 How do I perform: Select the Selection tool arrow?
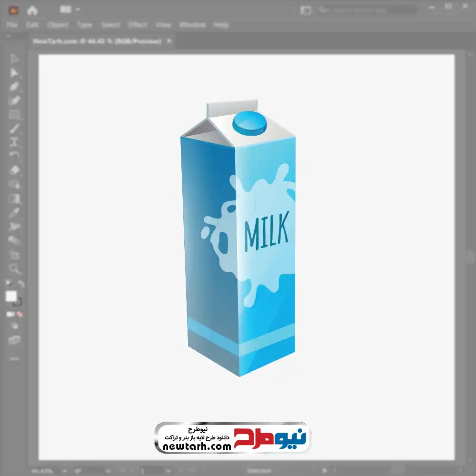(14, 59)
